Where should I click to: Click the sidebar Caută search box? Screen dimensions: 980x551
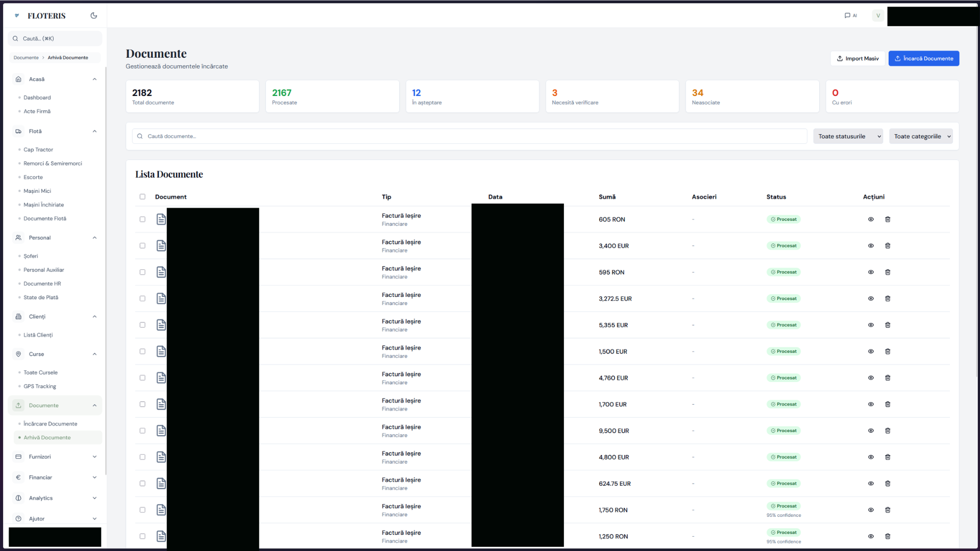(55, 39)
